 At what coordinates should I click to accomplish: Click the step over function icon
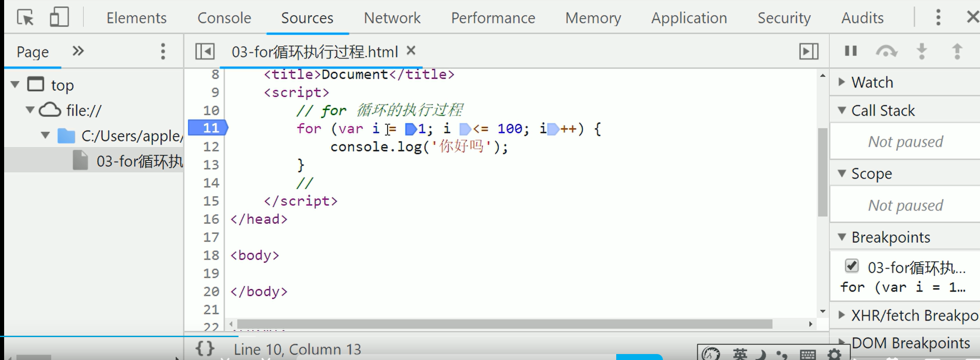886,51
